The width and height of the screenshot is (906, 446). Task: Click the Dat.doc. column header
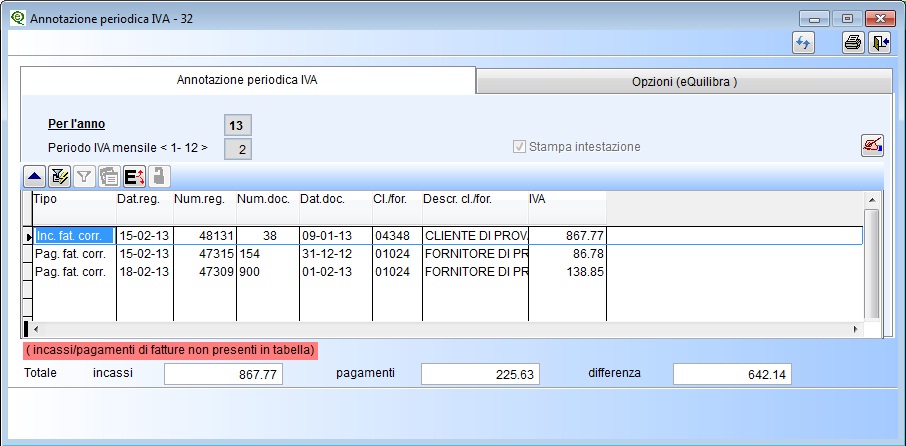[x=336, y=207]
